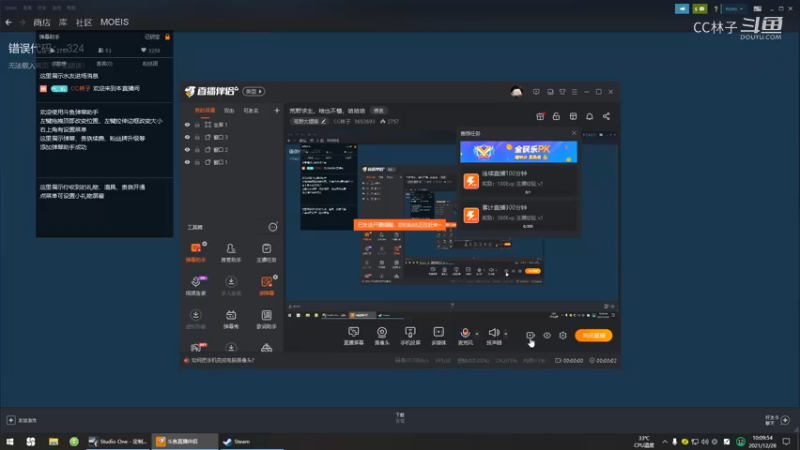Show hidden system tray icons
Screen dimensions: 800x450
click(x=664, y=441)
